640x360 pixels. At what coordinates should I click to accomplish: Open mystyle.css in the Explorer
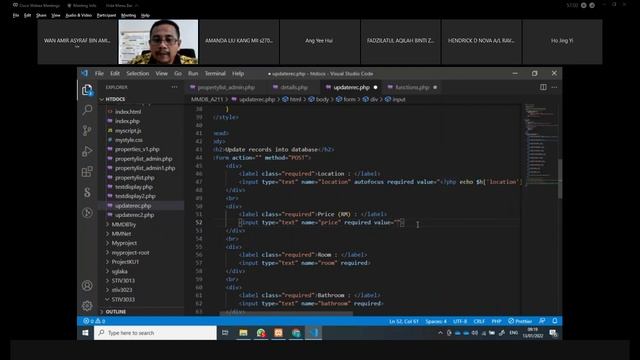pyautogui.click(x=129, y=140)
